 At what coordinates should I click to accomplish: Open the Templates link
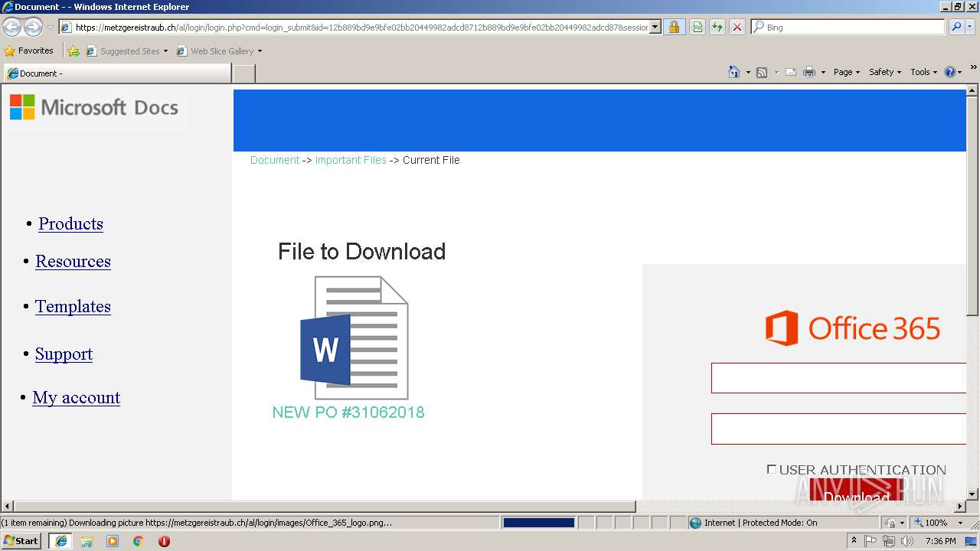[73, 306]
